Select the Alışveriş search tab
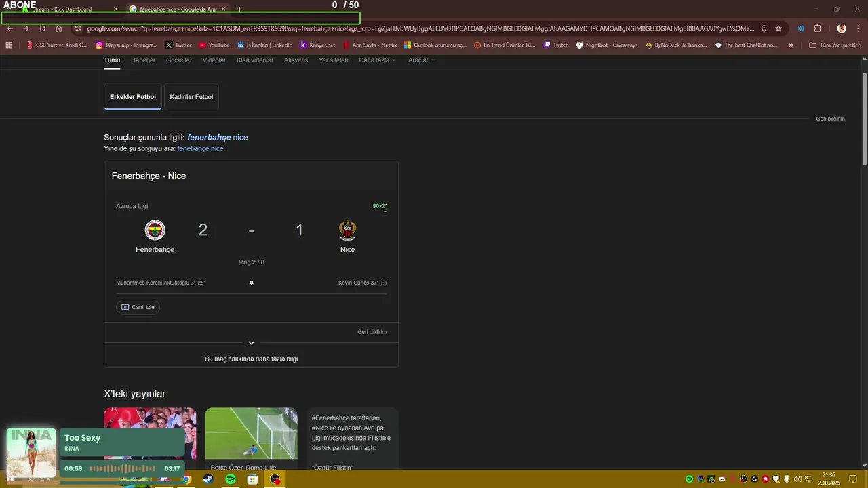 pos(296,60)
